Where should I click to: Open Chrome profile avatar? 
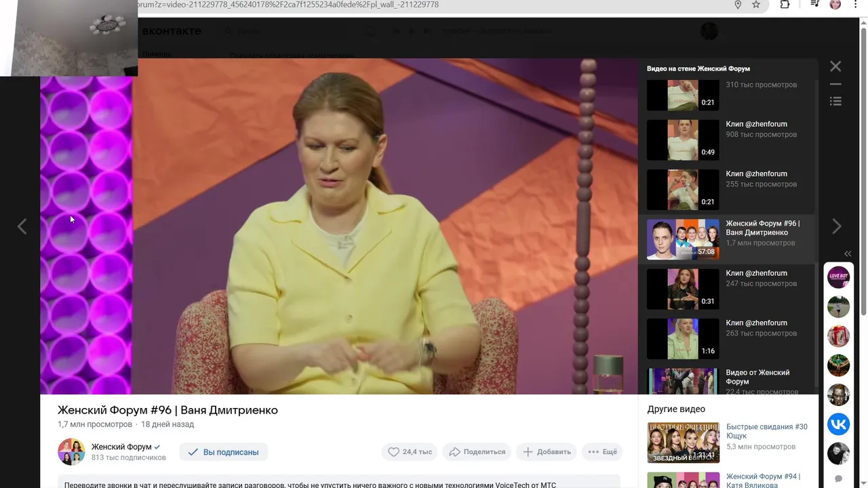pyautogui.click(x=835, y=5)
